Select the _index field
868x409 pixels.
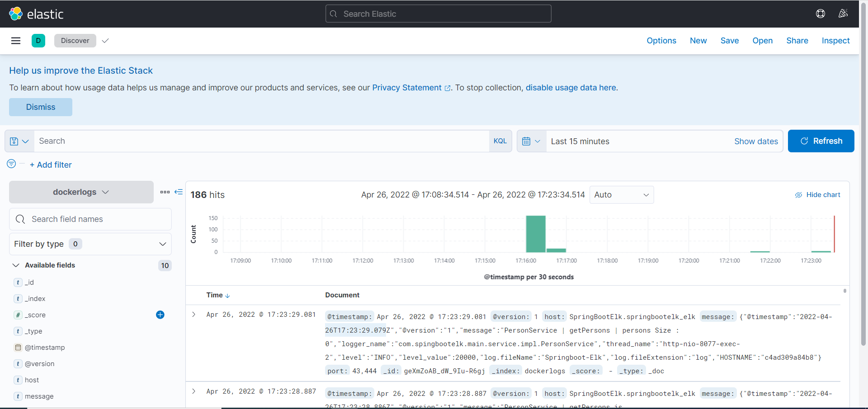click(x=35, y=299)
